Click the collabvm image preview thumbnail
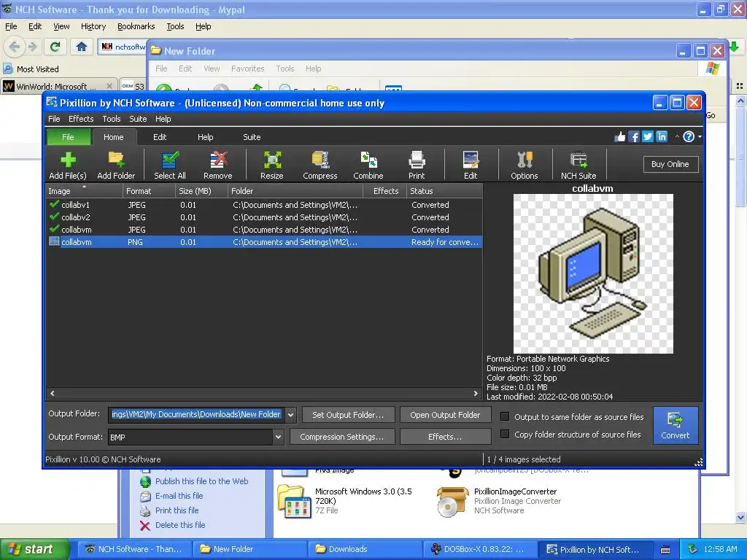 click(593, 273)
